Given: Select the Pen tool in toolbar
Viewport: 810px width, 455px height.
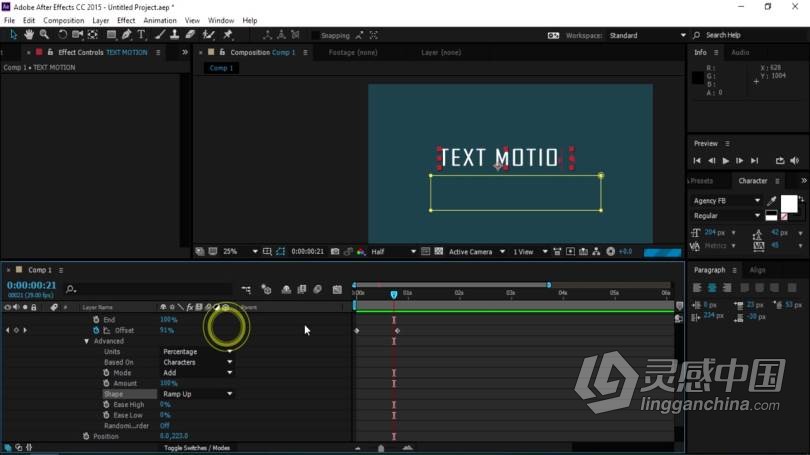Looking at the screenshot, I should point(127,35).
